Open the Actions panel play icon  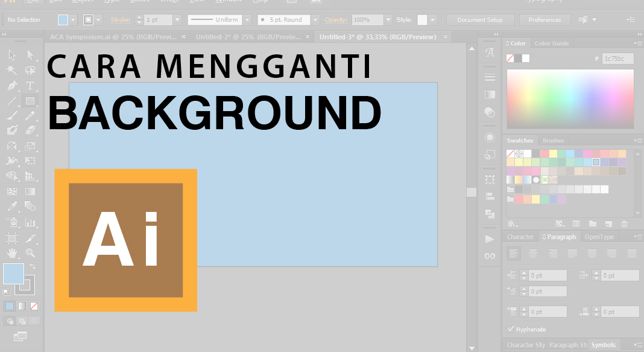pos(490,239)
